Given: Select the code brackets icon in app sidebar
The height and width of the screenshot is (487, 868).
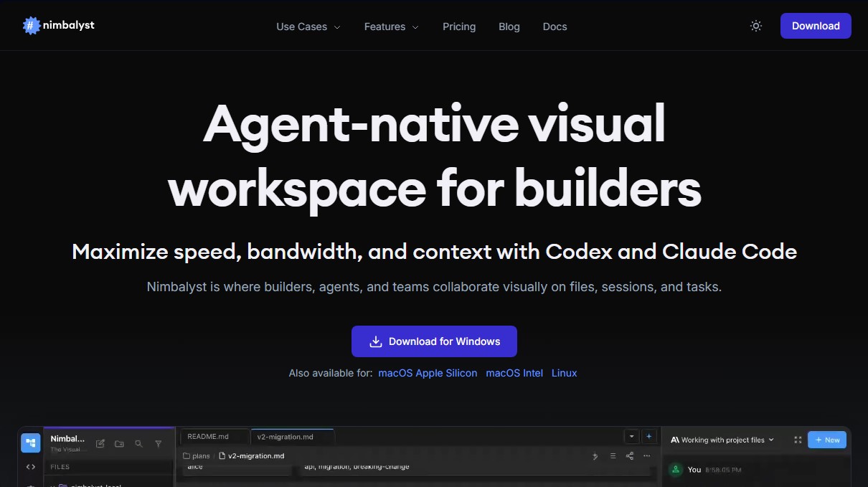Looking at the screenshot, I should (30, 467).
